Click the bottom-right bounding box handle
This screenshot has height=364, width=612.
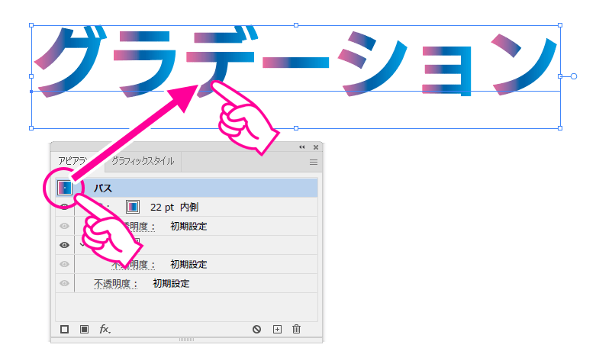(x=560, y=128)
